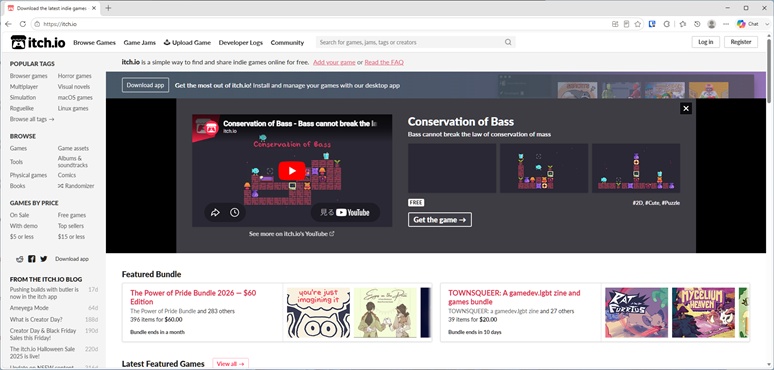This screenshot has width=774, height=370.
Task: Click the blue extension icon in toolbar
Action: point(652,24)
